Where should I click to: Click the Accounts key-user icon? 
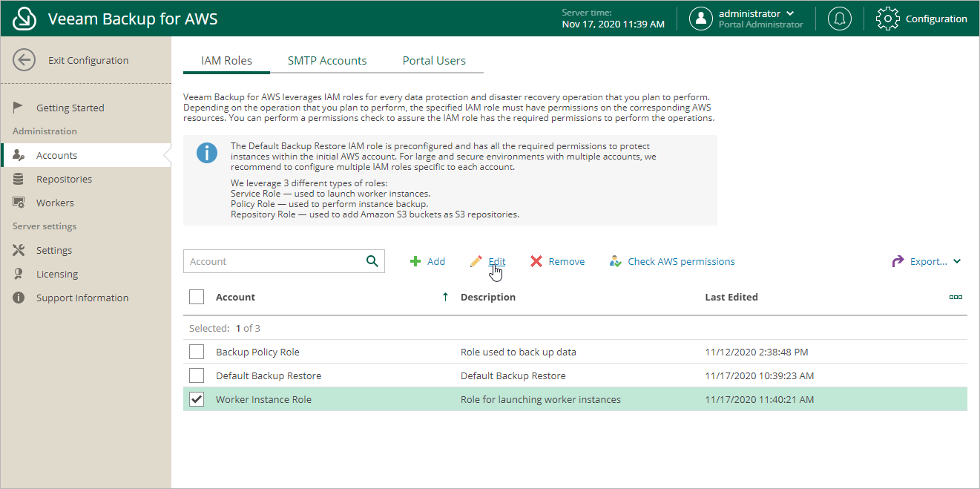click(19, 155)
